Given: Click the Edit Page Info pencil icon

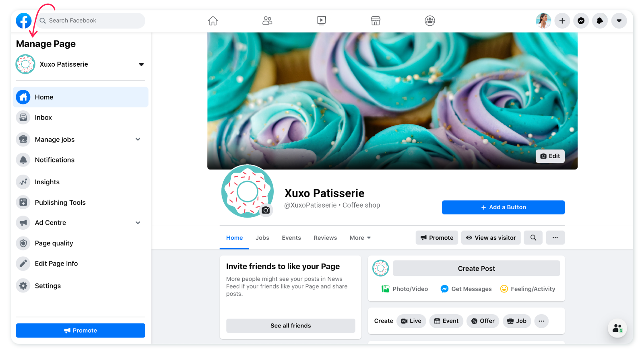Looking at the screenshot, I should coord(23,263).
